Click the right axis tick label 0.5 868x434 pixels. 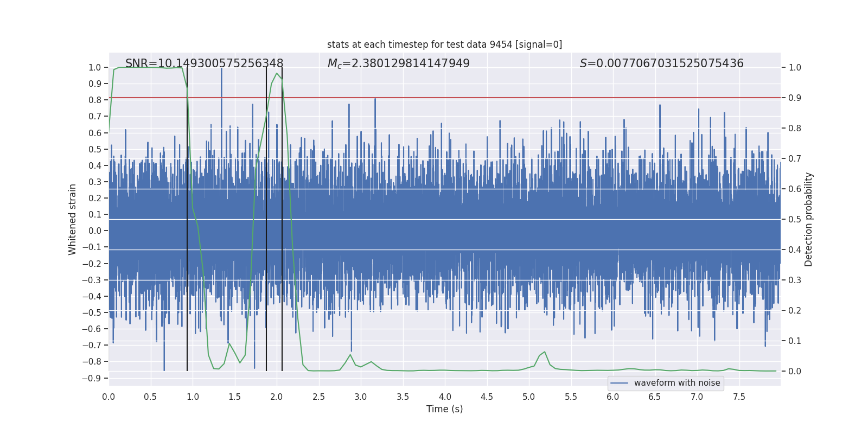point(795,219)
